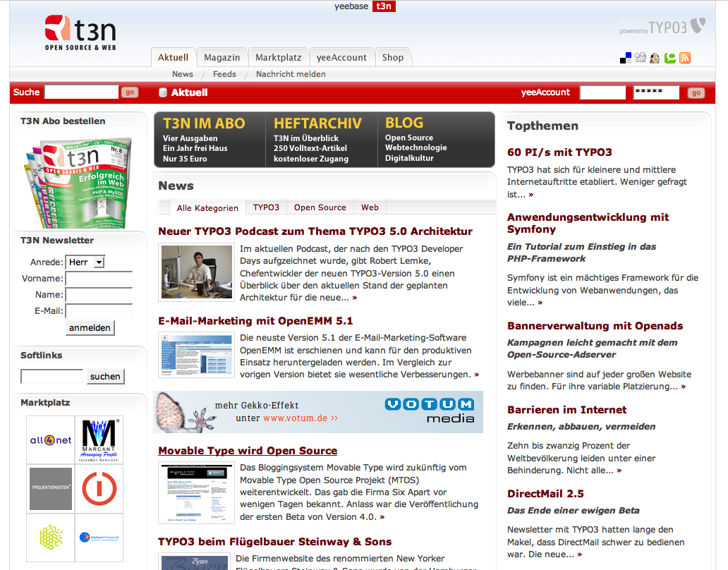Switch to the Magazin tab
The width and height of the screenshot is (728, 570).
pos(222,57)
